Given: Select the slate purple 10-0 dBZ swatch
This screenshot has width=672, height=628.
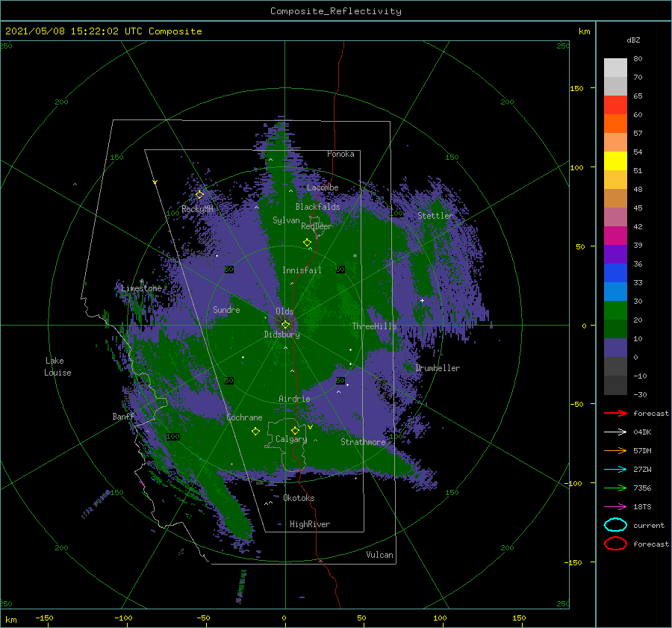Looking at the screenshot, I should point(615,347).
